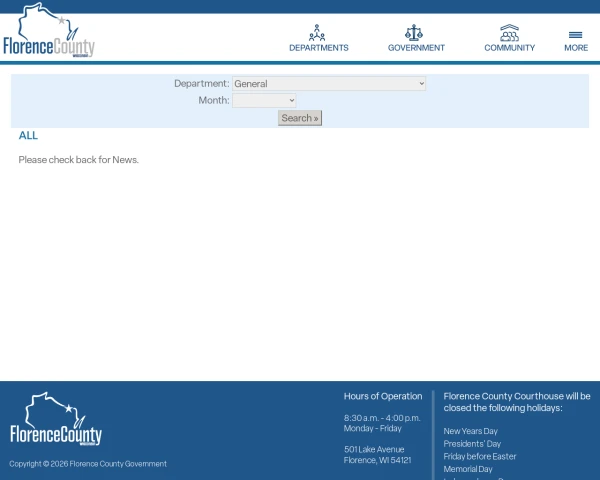This screenshot has height=480, width=600.
Task: Open the More hamburger menu icon
Action: [x=576, y=35]
